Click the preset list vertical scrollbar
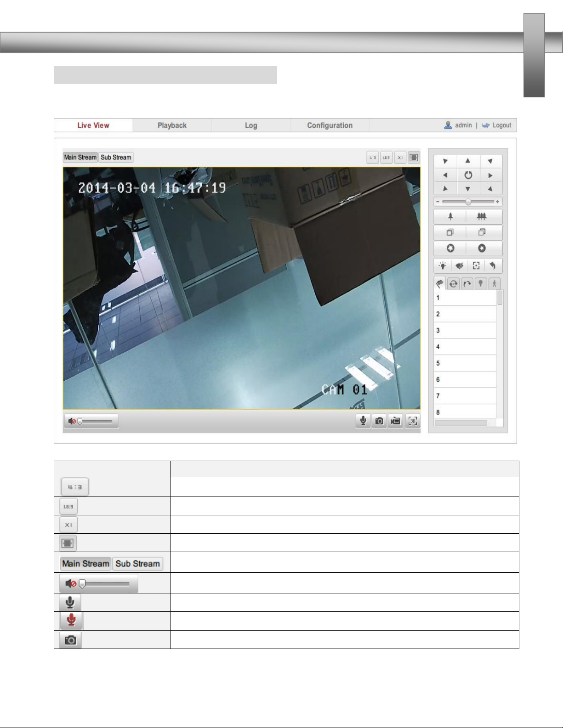 [x=500, y=298]
